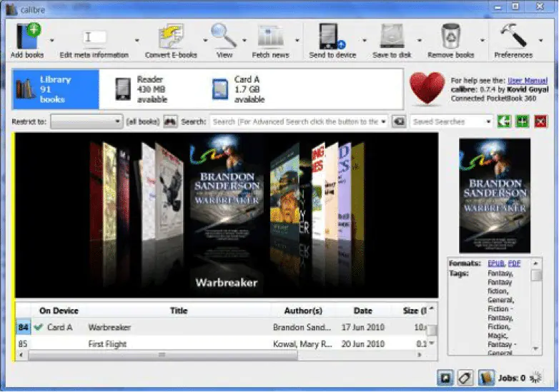Click the red heart donate icon

(427, 89)
